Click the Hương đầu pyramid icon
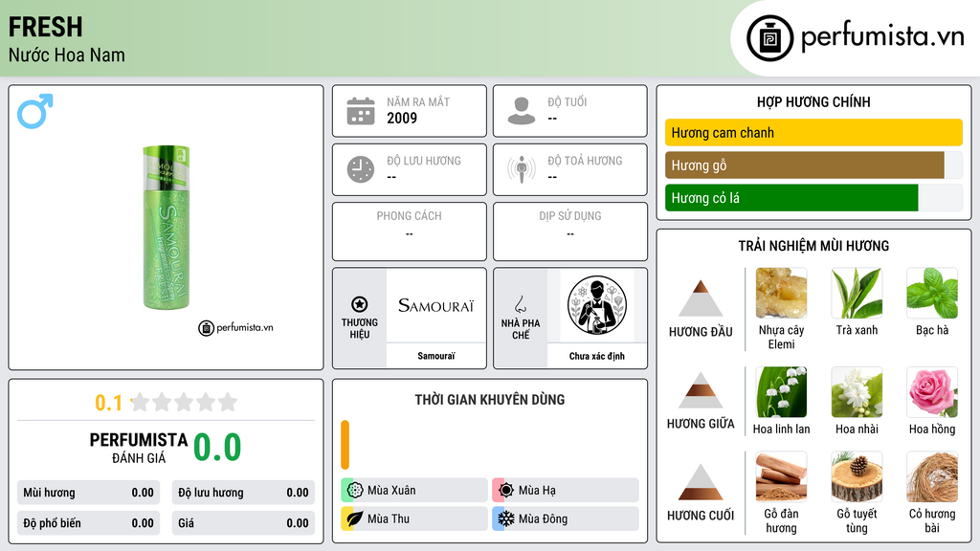 [701, 298]
